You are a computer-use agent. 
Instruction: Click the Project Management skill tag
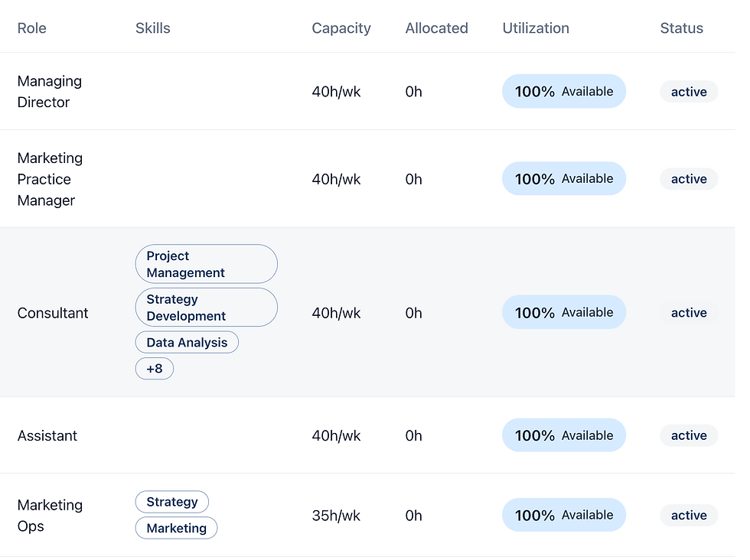pos(206,265)
